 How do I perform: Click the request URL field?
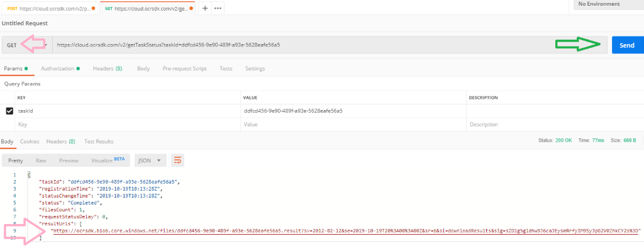coord(330,45)
